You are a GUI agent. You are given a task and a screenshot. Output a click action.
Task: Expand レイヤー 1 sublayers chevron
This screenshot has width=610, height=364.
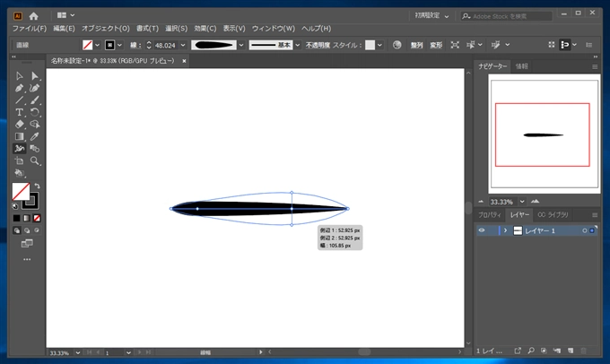click(505, 230)
